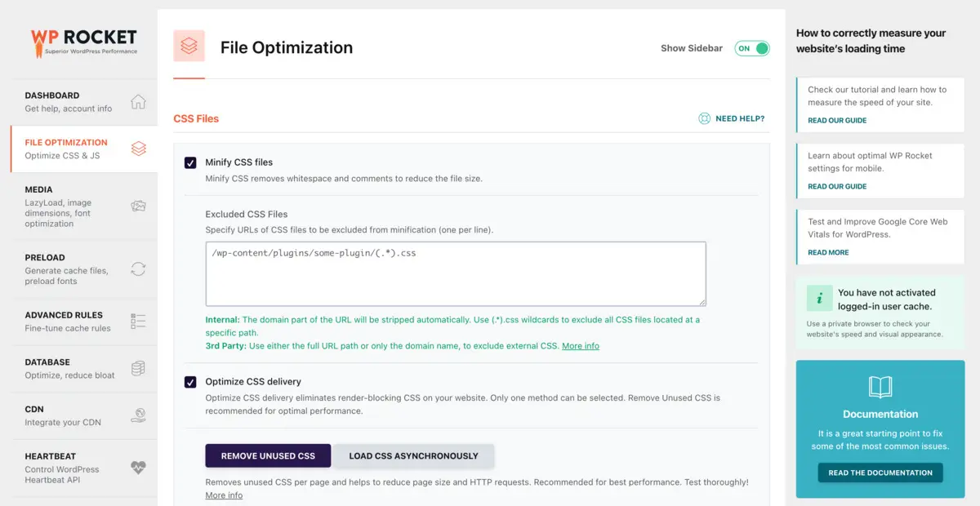Follow More info link after 3rd Party note
Viewport: 980px width, 506px height.
coord(581,346)
